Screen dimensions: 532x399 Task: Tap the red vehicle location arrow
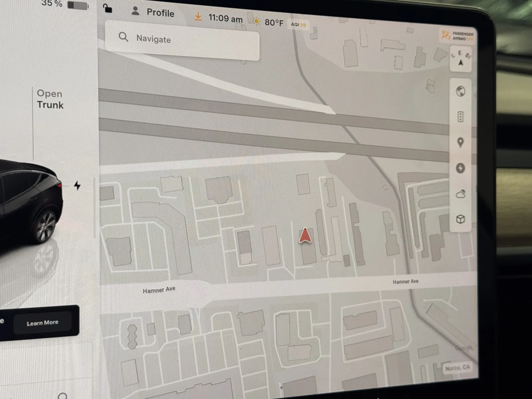pos(305,235)
